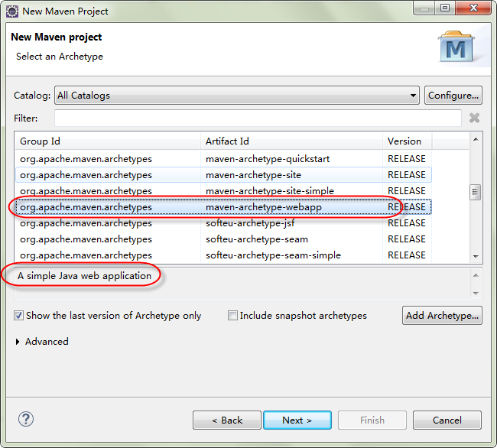
Task: Click the description text 'A simple Java web application'
Action: coord(84,276)
